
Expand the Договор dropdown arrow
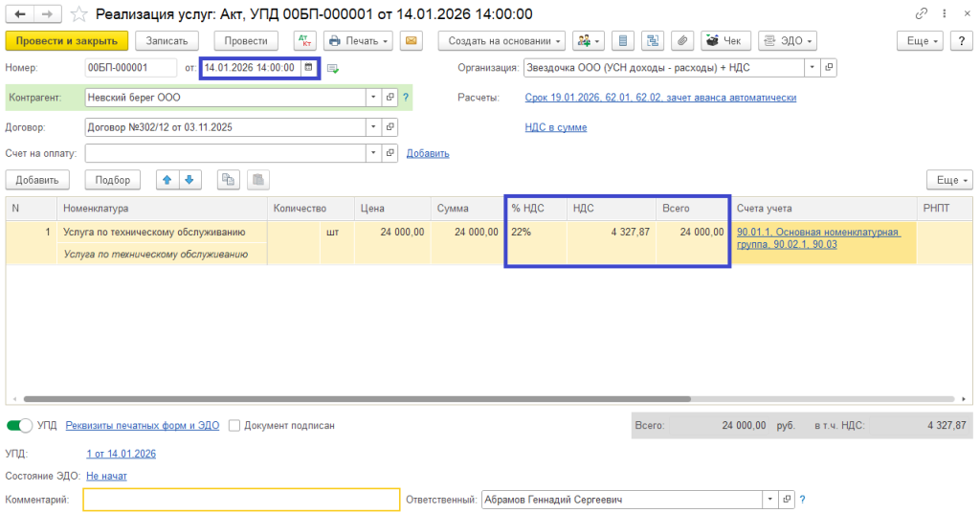(372, 127)
